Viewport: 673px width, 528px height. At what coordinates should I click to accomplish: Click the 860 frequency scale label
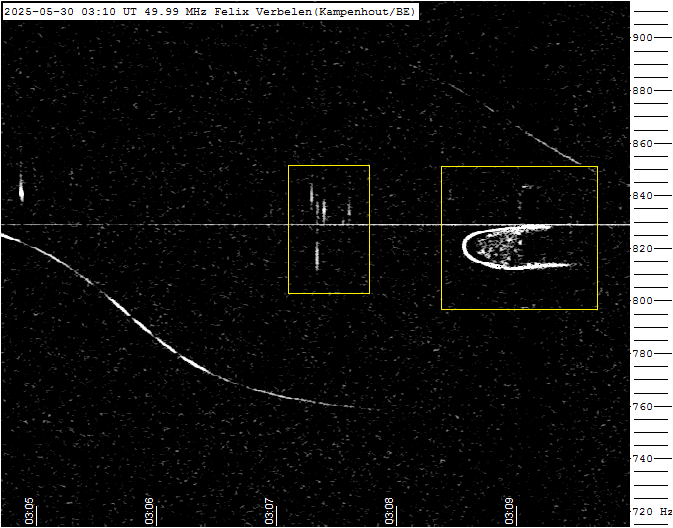click(642, 143)
